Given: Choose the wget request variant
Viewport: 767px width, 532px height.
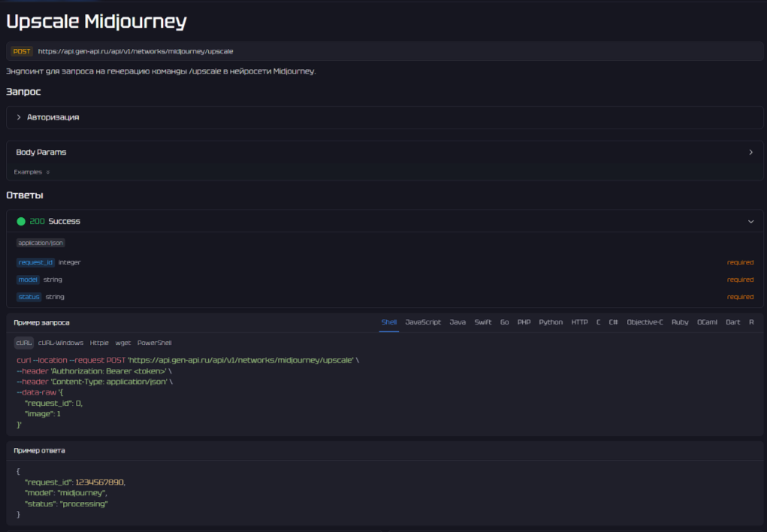Looking at the screenshot, I should click(122, 343).
